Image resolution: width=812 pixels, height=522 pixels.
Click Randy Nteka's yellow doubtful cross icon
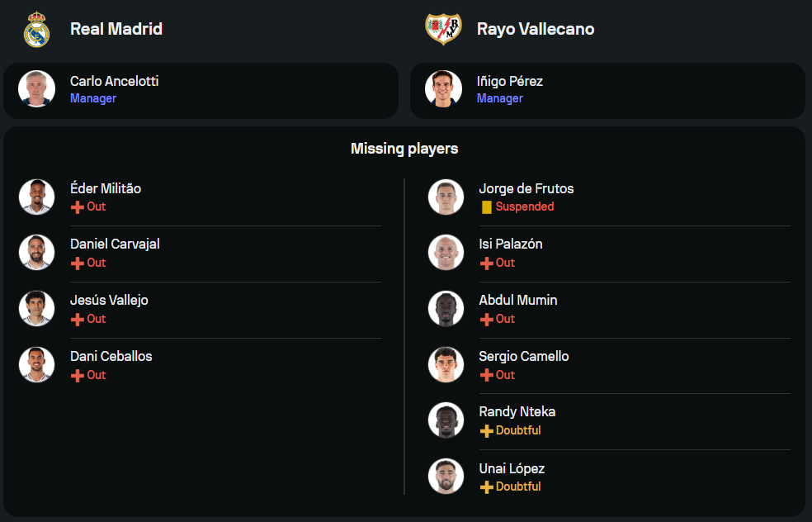(487, 431)
